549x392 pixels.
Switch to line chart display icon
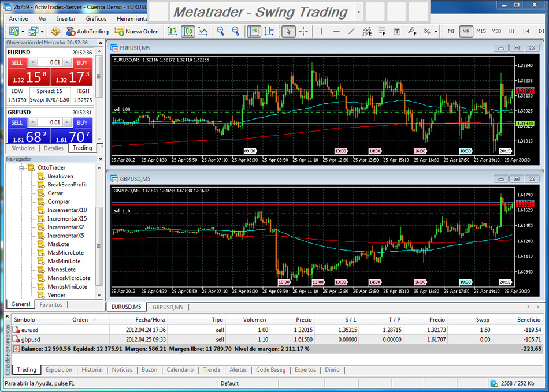pos(203,31)
